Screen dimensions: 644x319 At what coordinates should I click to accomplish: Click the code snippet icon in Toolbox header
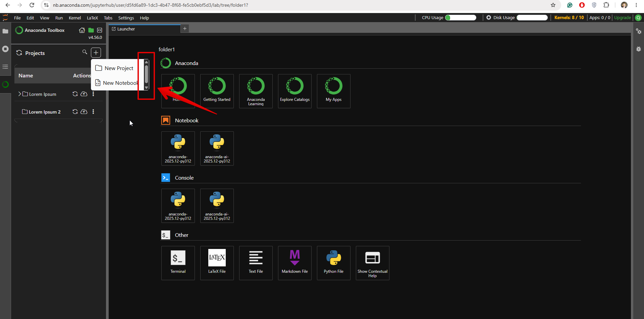click(x=100, y=30)
